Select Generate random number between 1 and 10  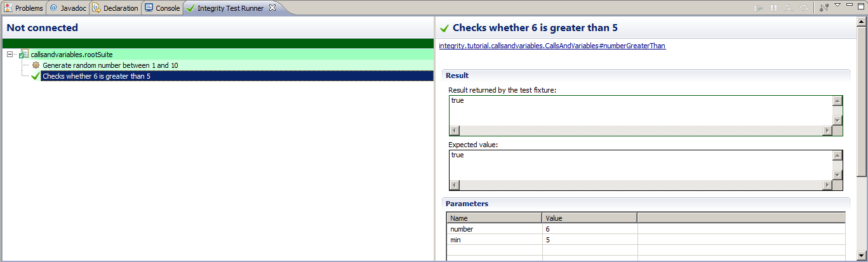[110, 65]
